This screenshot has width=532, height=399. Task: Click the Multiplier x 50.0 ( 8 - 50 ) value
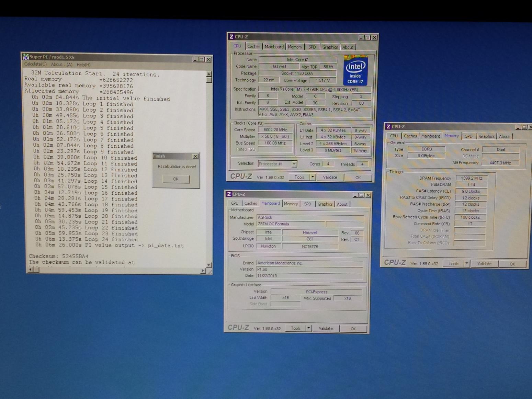(x=275, y=136)
